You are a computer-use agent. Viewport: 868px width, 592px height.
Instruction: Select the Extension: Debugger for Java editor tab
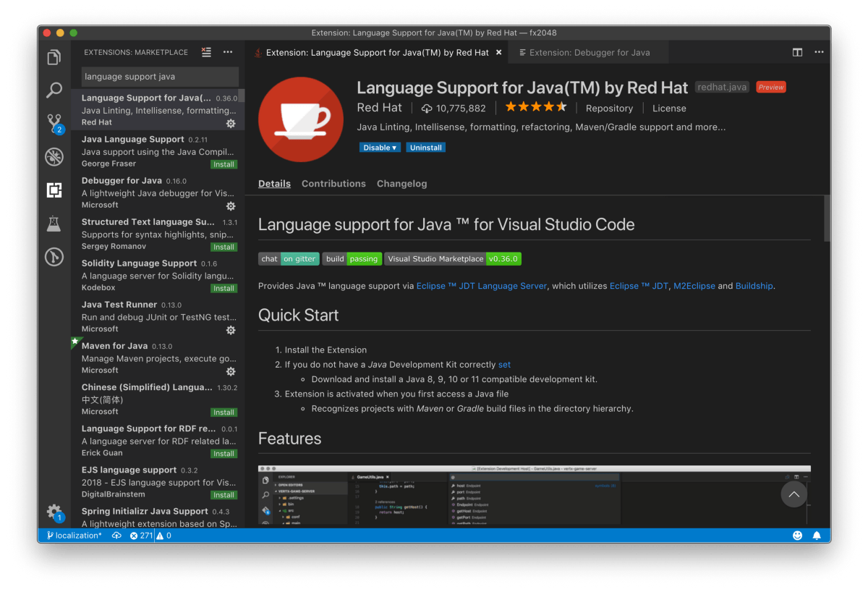587,52
